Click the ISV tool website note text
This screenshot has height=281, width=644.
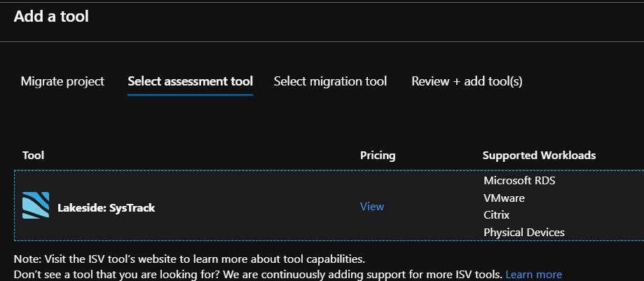(189, 259)
